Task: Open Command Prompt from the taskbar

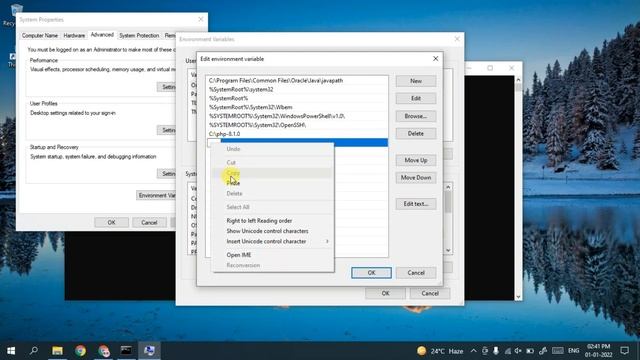Action: coord(126,351)
